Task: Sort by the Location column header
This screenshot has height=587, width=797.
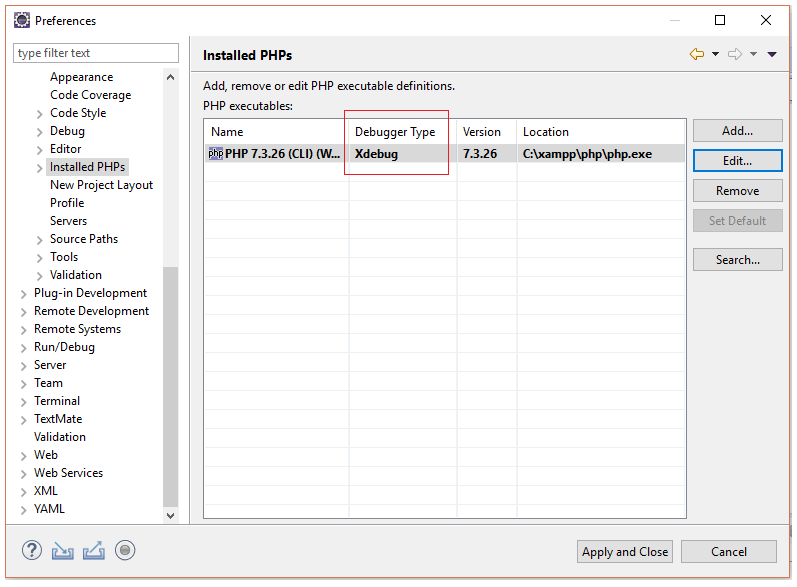Action: coord(601,132)
